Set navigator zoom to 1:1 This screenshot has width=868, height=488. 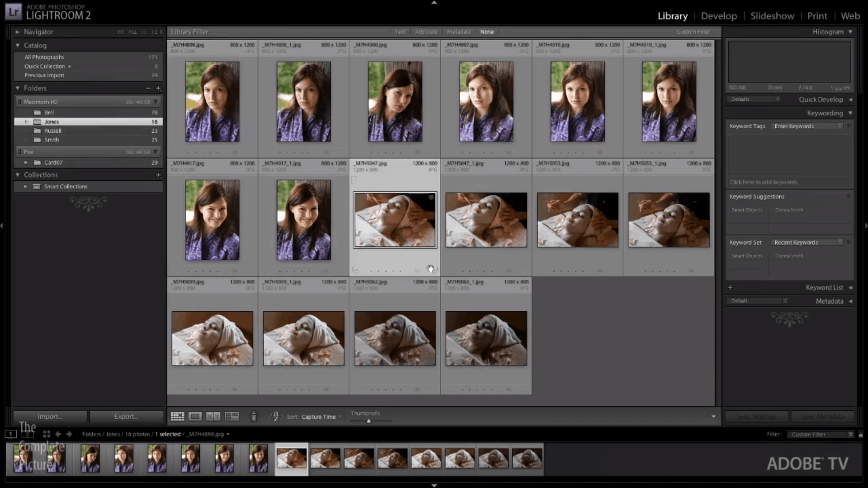click(x=144, y=32)
